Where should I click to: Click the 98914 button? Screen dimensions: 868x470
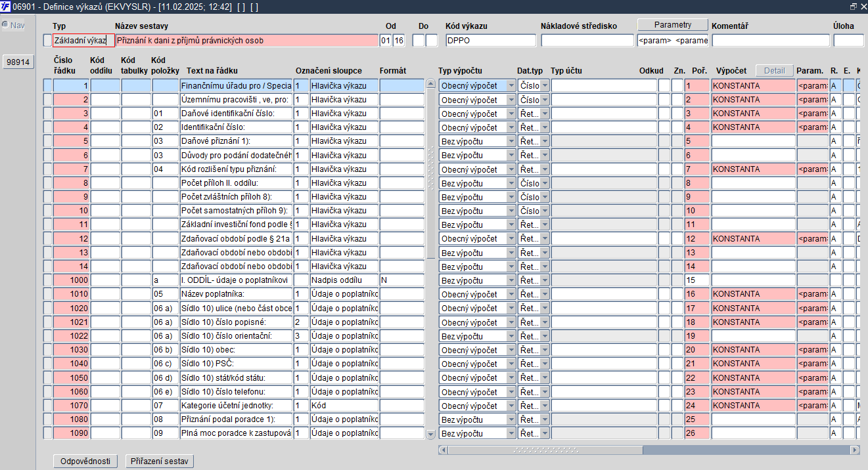pos(18,62)
